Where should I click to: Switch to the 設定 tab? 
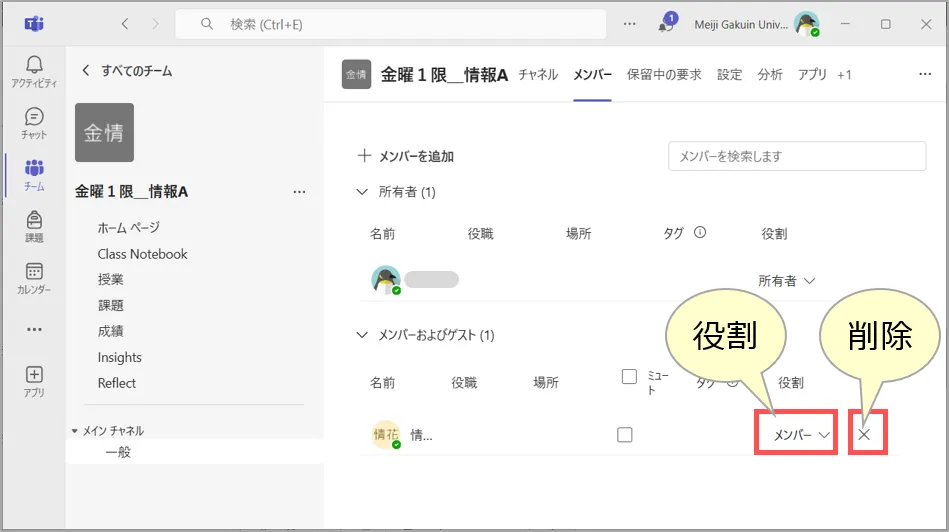click(729, 75)
